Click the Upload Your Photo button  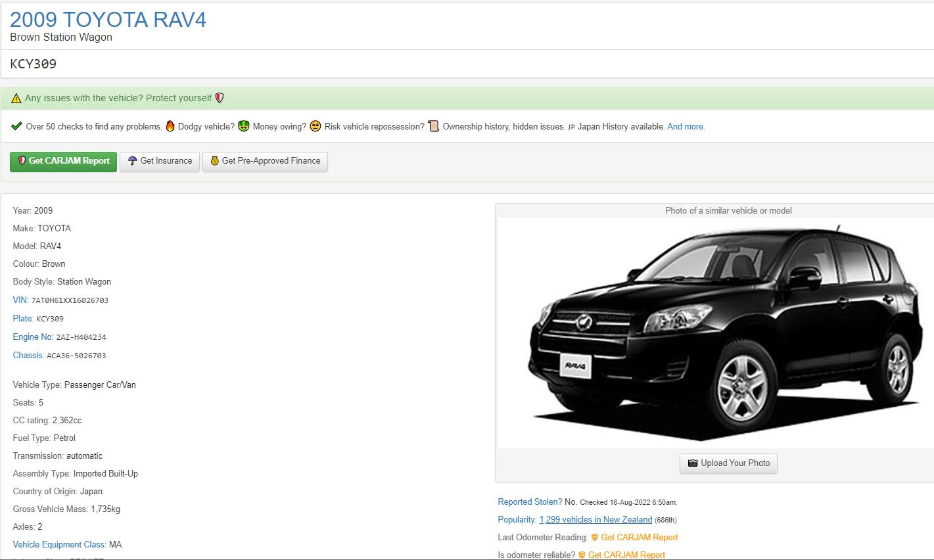pyautogui.click(x=728, y=463)
